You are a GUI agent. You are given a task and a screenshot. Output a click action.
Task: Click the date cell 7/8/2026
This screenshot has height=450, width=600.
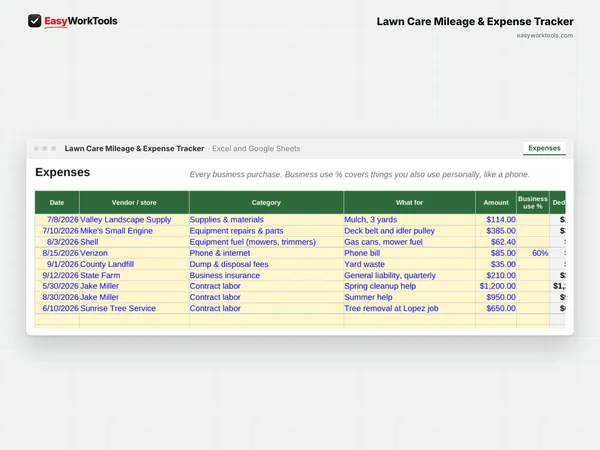(x=57, y=220)
